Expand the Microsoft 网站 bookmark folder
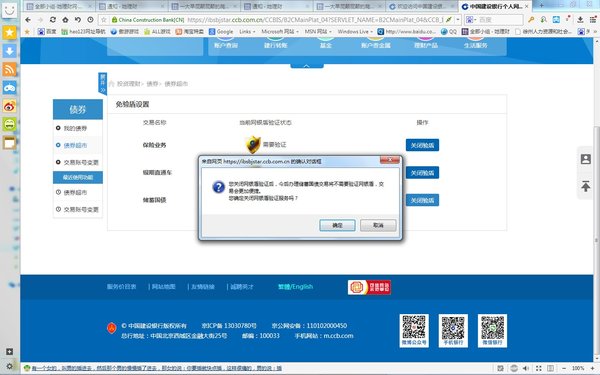The width and height of the screenshot is (600, 375). point(280,32)
